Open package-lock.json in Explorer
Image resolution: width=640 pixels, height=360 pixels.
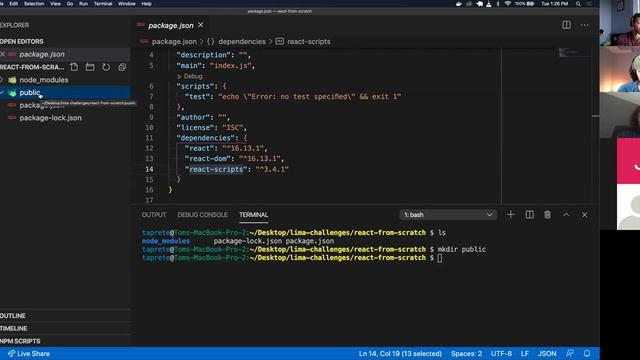(x=50, y=118)
